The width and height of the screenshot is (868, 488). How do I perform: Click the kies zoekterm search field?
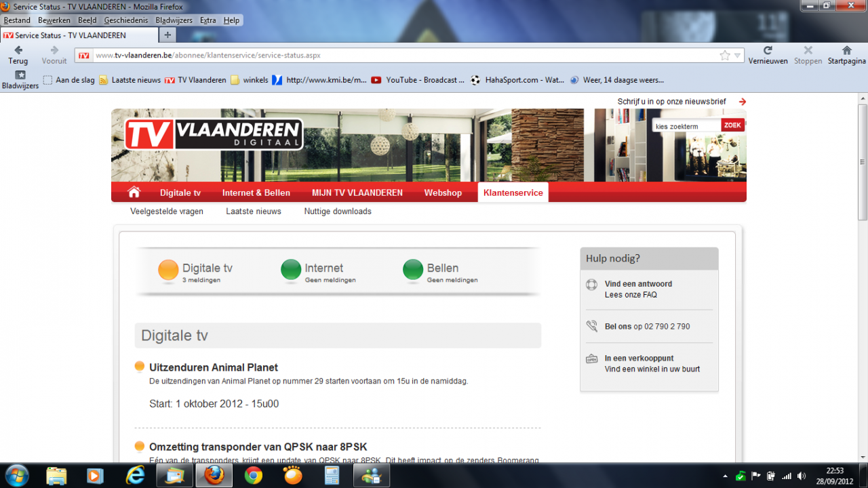point(686,126)
